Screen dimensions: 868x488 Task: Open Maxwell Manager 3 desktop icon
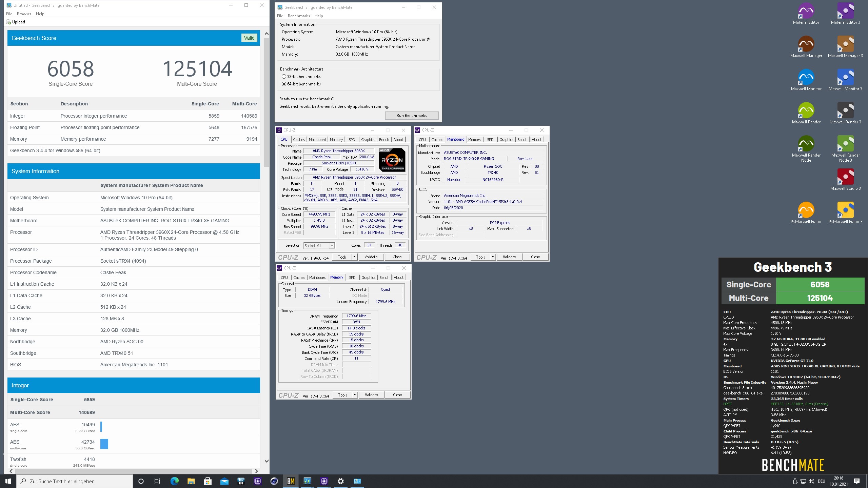[845, 47]
